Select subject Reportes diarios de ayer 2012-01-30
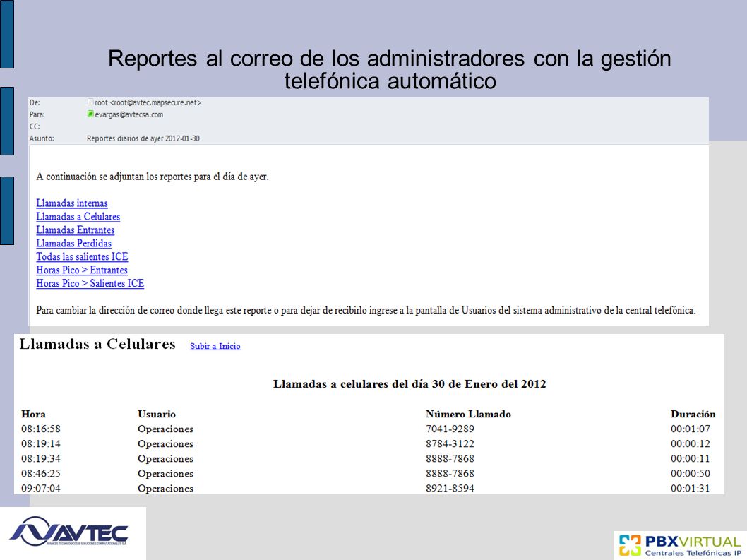 143,138
